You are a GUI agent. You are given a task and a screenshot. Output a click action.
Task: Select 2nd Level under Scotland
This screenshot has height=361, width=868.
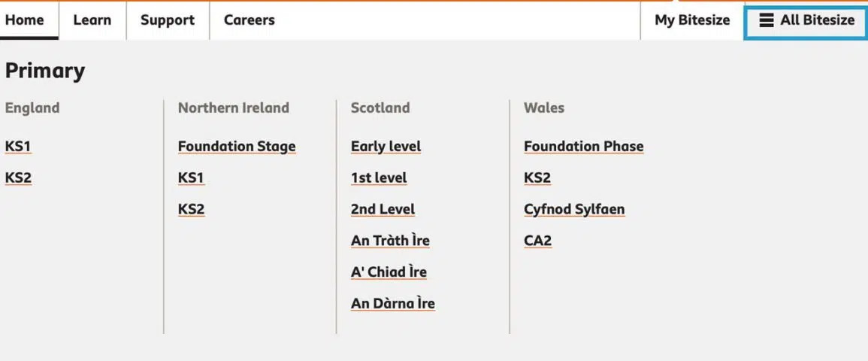[x=383, y=210]
